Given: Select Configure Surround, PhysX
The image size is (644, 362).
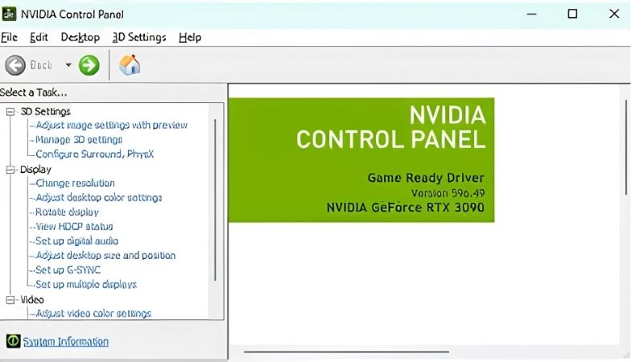Looking at the screenshot, I should pos(94,154).
